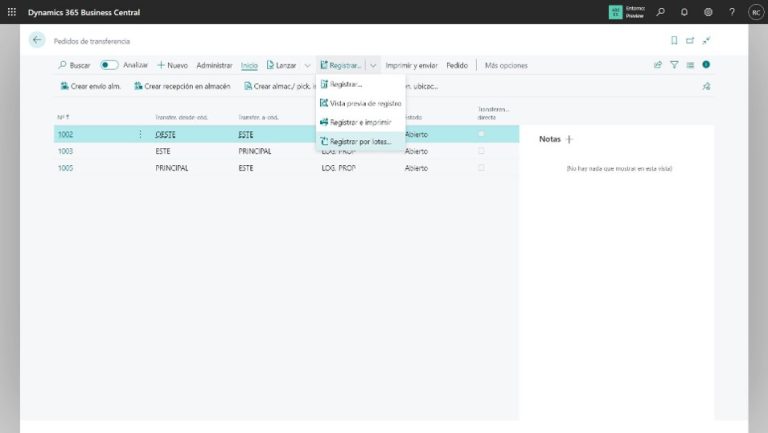Add a note with plus icon
The image size is (768, 433).
[570, 139]
